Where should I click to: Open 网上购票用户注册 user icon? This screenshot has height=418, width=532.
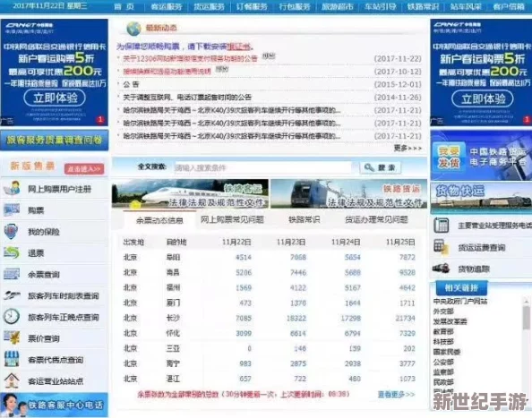tap(12, 189)
